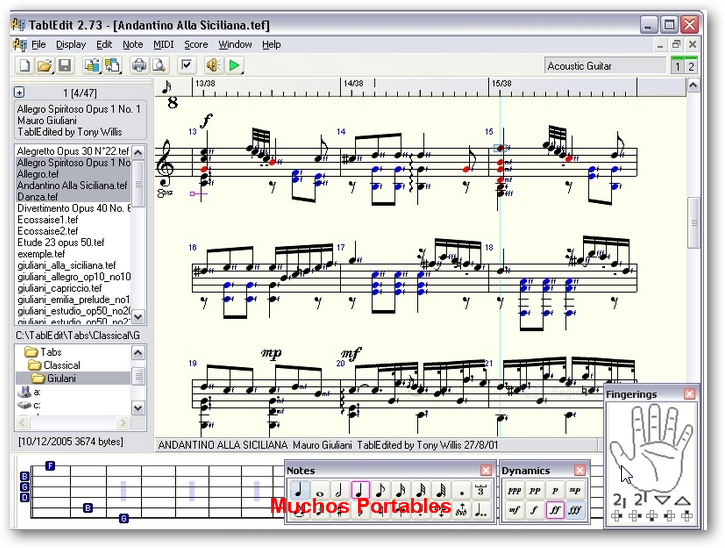Save the score with the diskette icon

pos(65,65)
